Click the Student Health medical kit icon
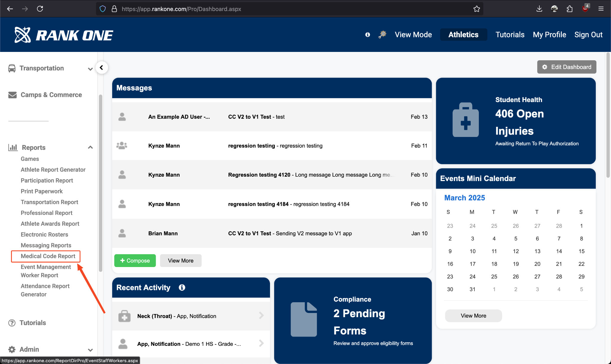The width and height of the screenshot is (611, 364). (x=465, y=120)
